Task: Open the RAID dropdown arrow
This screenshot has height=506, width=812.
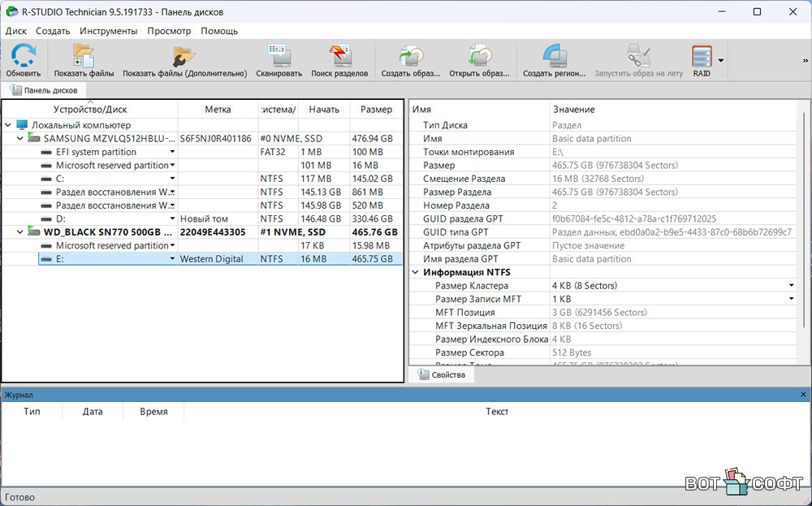Action: click(720, 60)
